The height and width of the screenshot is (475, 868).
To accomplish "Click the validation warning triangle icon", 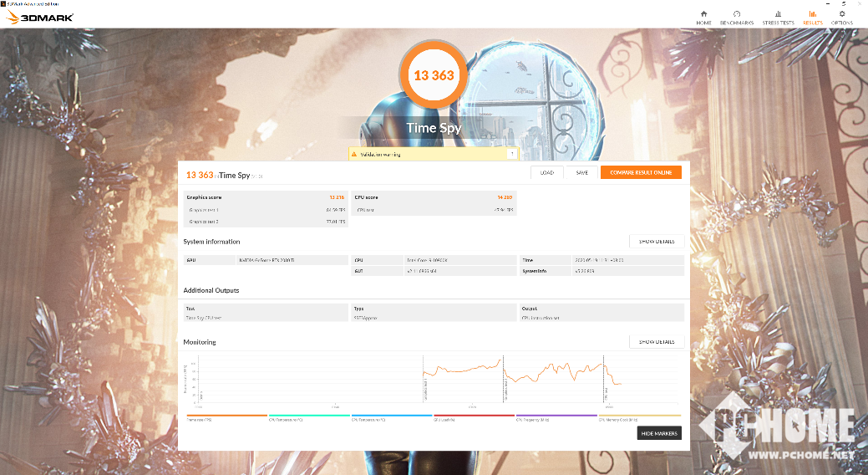I will coord(354,154).
